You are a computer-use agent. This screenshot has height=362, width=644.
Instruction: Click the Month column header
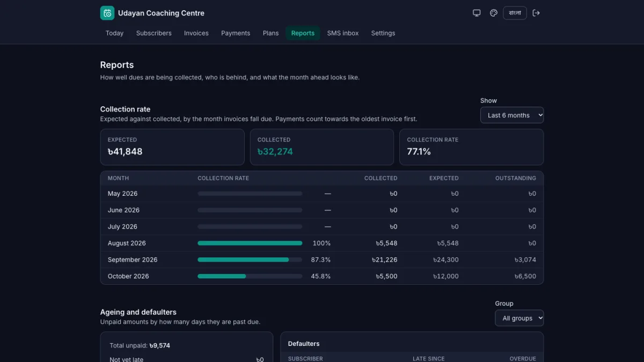click(119, 178)
